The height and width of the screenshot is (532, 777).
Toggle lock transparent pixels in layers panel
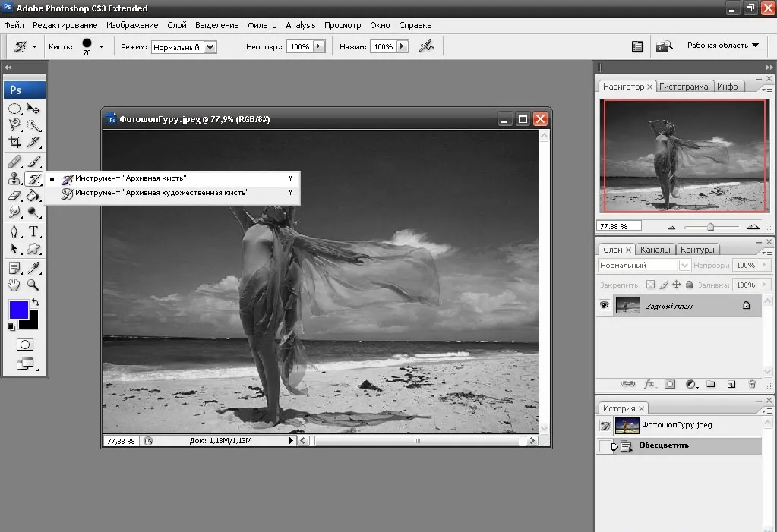pyautogui.click(x=651, y=285)
